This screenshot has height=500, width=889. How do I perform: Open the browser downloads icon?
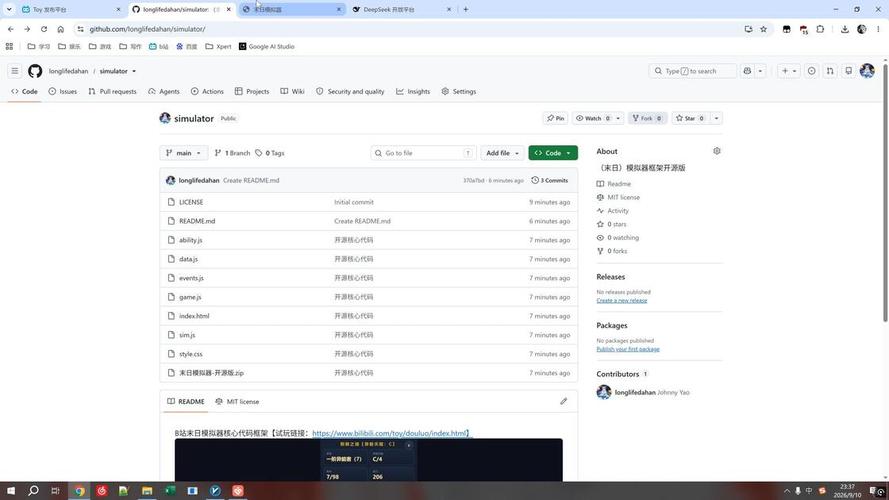pyautogui.click(x=845, y=29)
